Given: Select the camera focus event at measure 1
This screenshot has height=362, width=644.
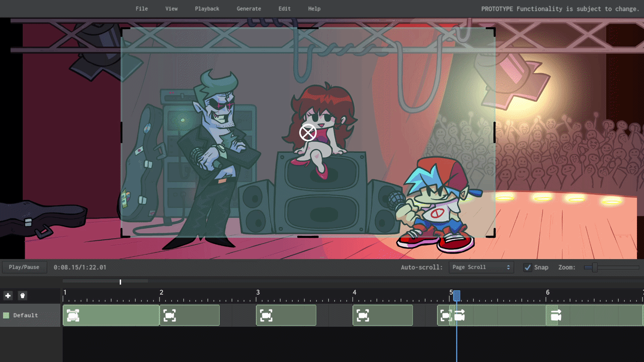Looking at the screenshot, I should pyautogui.click(x=73, y=315).
